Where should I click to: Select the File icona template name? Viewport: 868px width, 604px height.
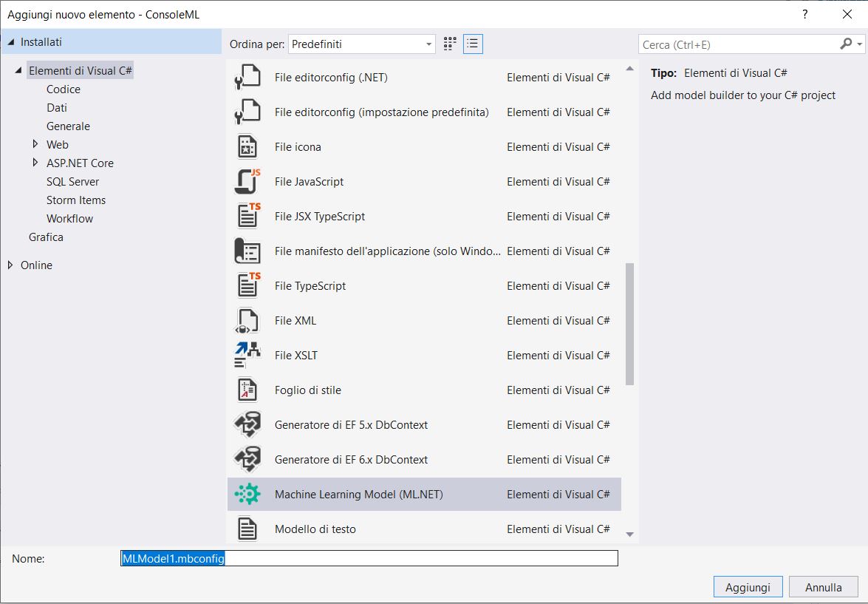(298, 147)
